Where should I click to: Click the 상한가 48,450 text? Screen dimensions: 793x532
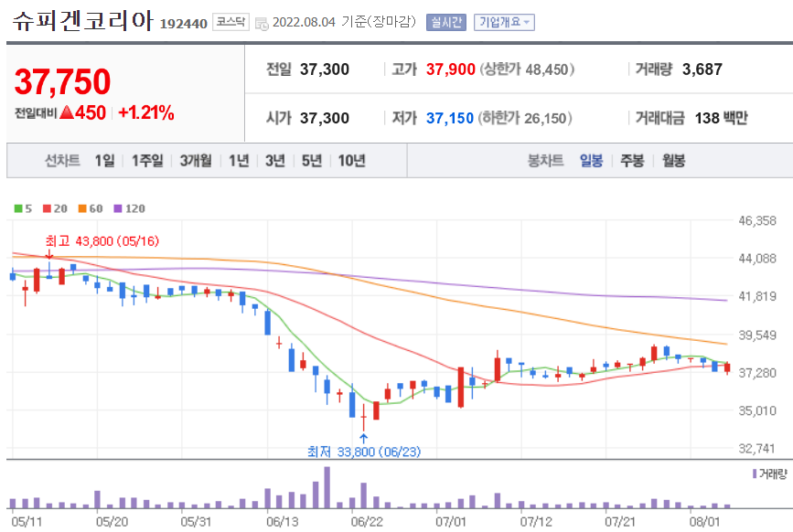pos(527,69)
